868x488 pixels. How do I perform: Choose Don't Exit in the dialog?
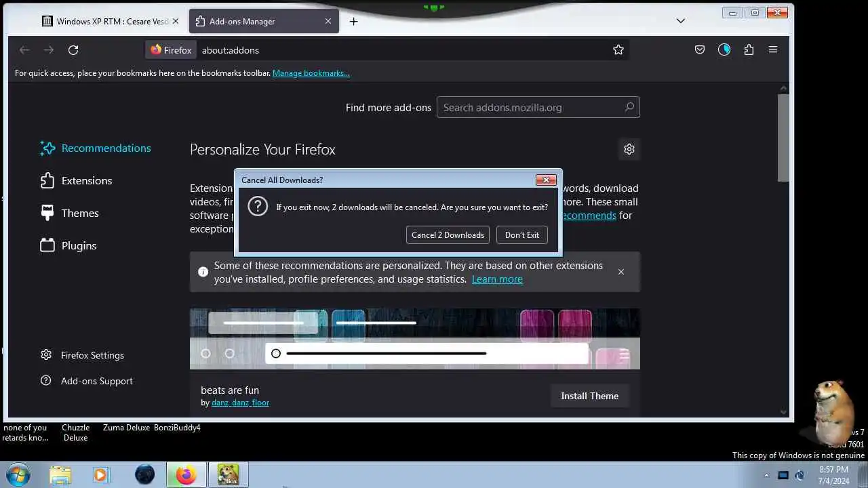521,235
